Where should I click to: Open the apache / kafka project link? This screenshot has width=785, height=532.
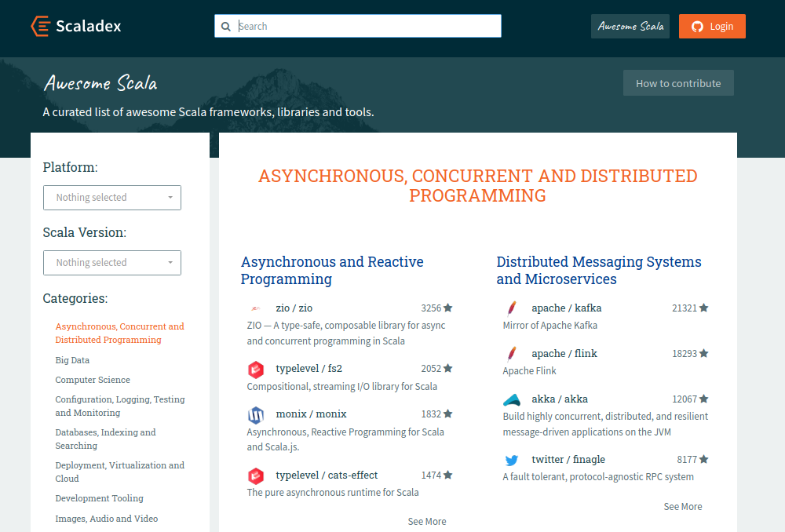[567, 308]
